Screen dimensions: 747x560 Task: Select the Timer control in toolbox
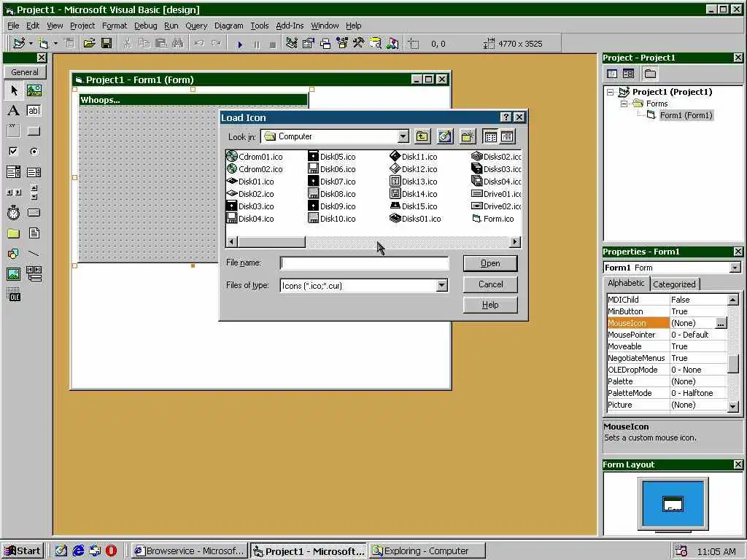pyautogui.click(x=14, y=212)
